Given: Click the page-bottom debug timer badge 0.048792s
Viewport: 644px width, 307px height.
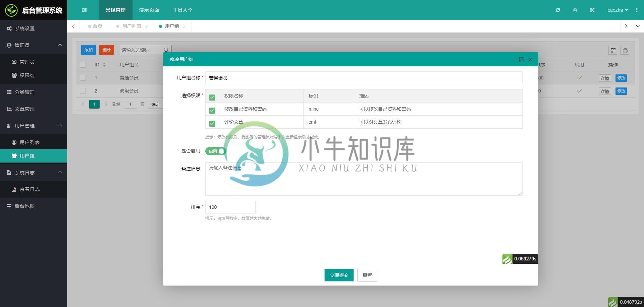Looking at the screenshot, I should (626, 302).
